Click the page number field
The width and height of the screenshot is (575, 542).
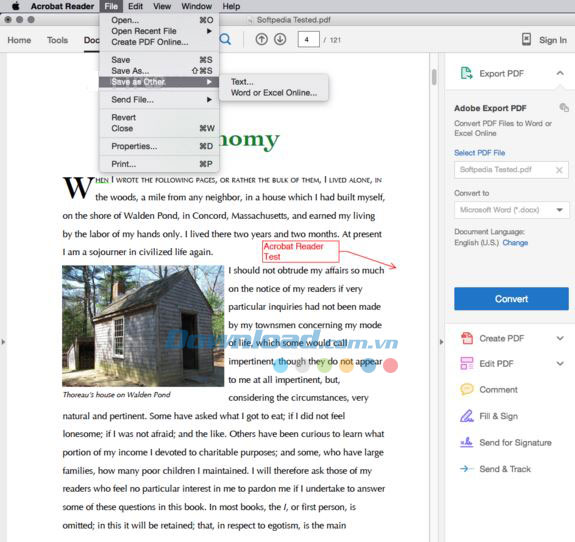click(x=308, y=40)
